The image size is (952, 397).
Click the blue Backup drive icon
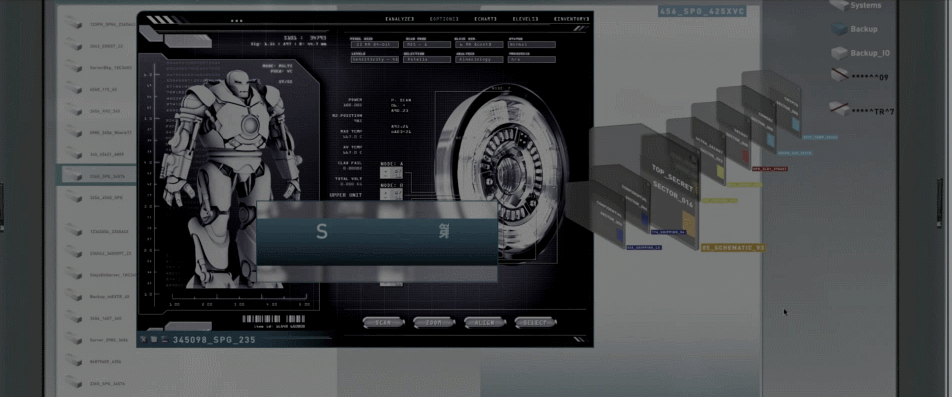(x=838, y=29)
